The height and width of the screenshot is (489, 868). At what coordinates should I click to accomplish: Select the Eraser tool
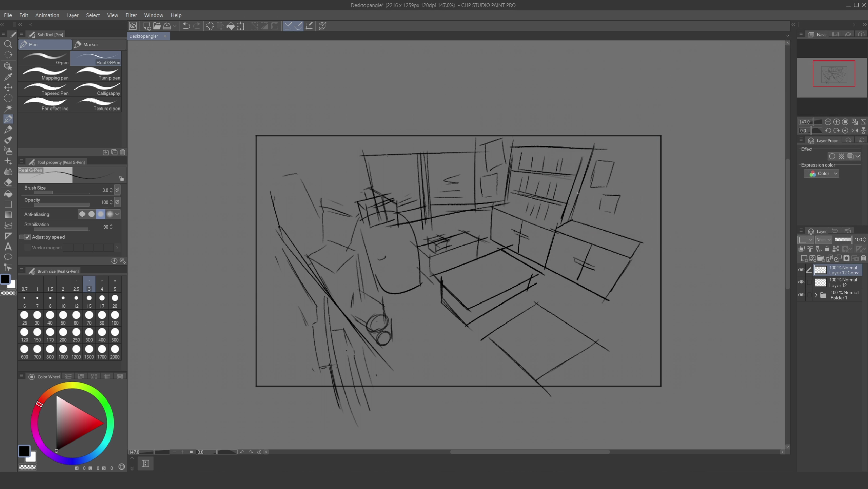coord(8,182)
